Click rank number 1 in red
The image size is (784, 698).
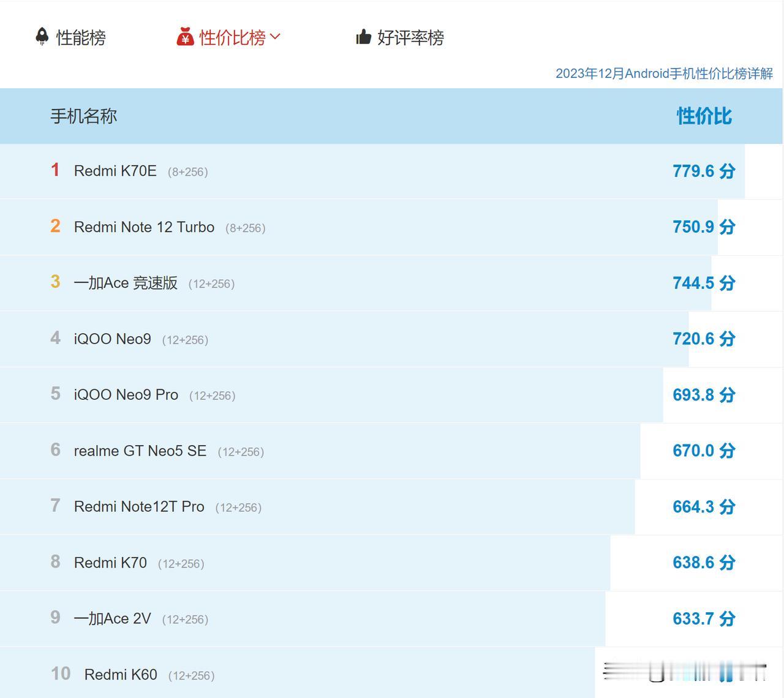55,170
